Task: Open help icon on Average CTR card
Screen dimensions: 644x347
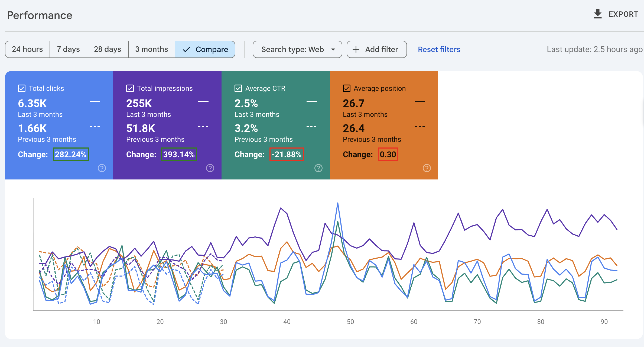Action: pyautogui.click(x=318, y=168)
